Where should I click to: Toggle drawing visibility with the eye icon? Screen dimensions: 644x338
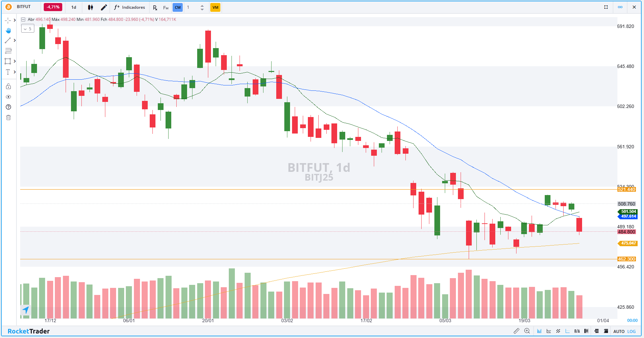8,97
